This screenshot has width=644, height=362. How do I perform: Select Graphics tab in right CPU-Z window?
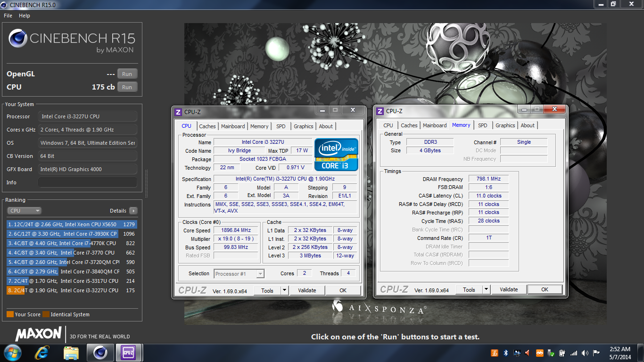(505, 125)
